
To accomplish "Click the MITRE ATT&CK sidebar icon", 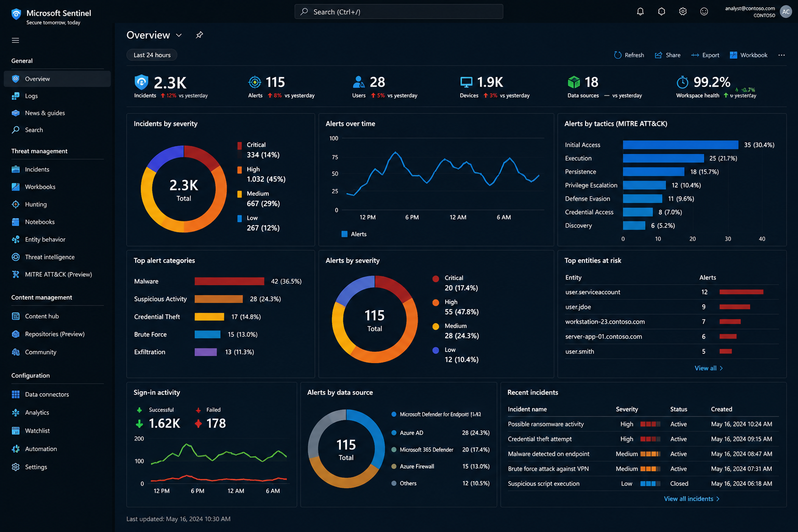I will [16, 274].
